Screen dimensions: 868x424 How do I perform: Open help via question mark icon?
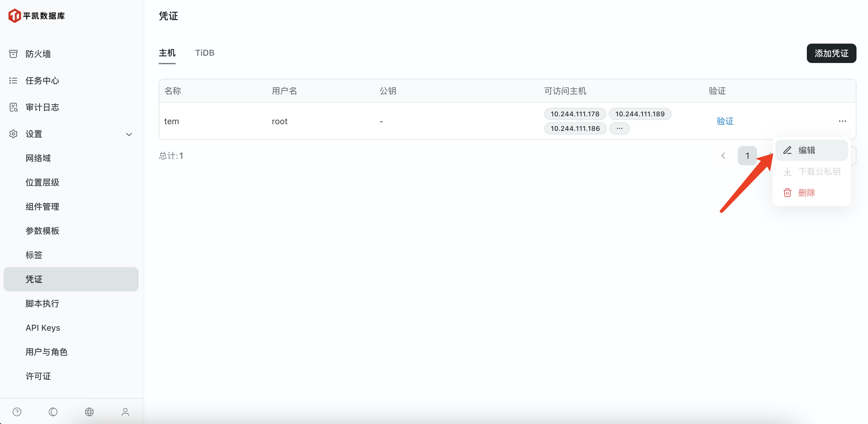pyautogui.click(x=17, y=412)
